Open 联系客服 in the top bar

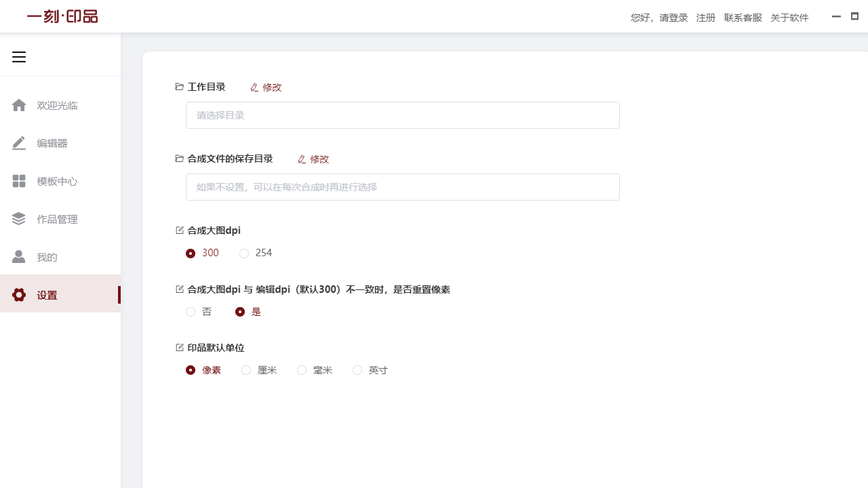click(743, 18)
